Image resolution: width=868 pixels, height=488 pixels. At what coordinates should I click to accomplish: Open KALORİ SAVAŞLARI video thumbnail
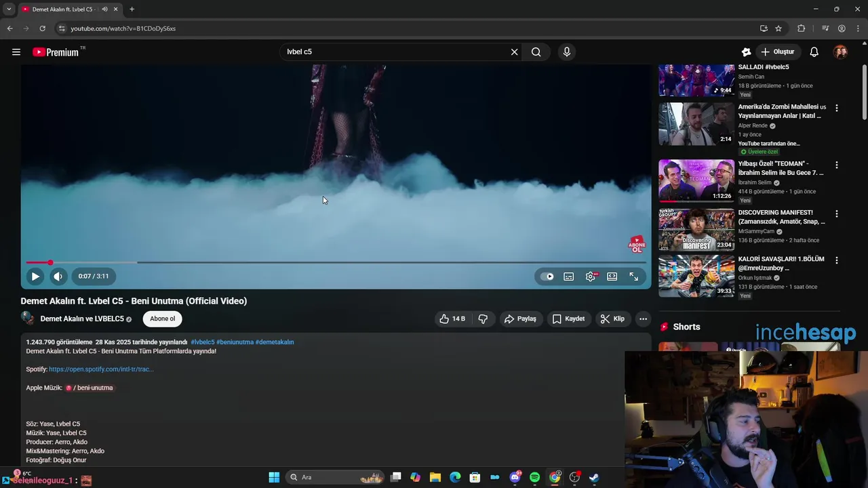(x=696, y=276)
